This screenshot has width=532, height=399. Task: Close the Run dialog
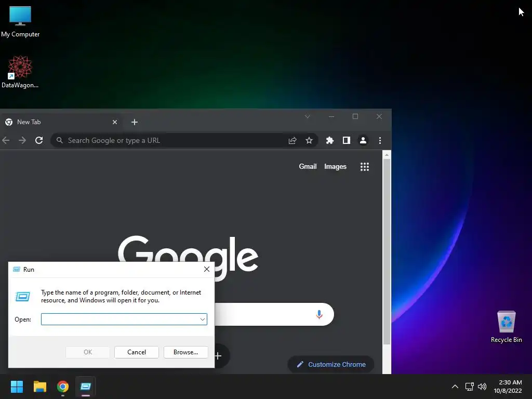tap(207, 270)
